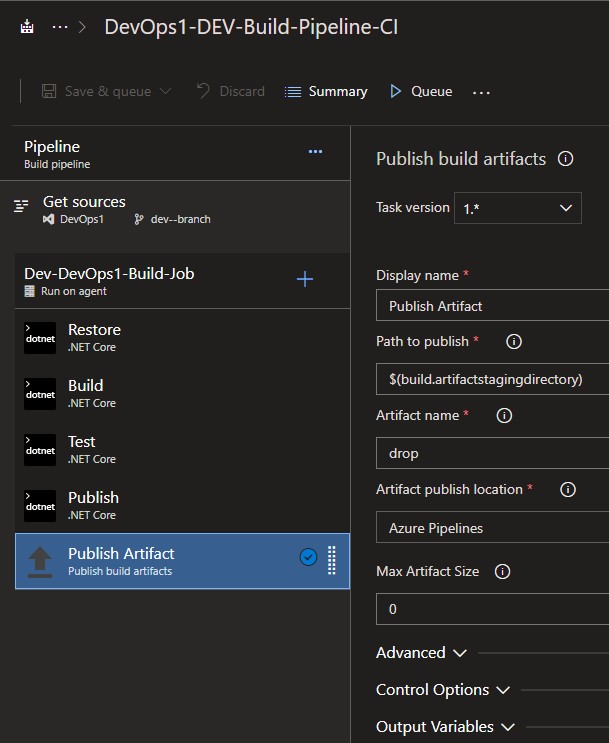
Task: Select the Publish Artifact task
Action: point(182,561)
